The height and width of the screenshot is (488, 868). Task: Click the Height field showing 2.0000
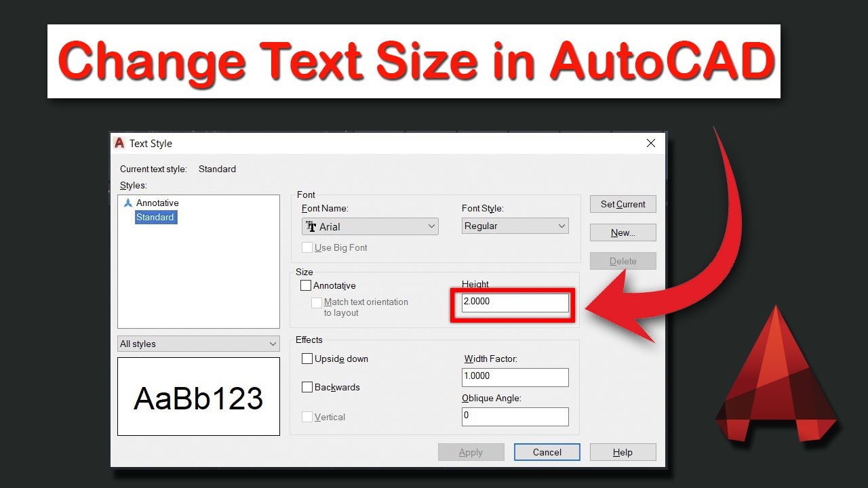pyautogui.click(x=515, y=302)
